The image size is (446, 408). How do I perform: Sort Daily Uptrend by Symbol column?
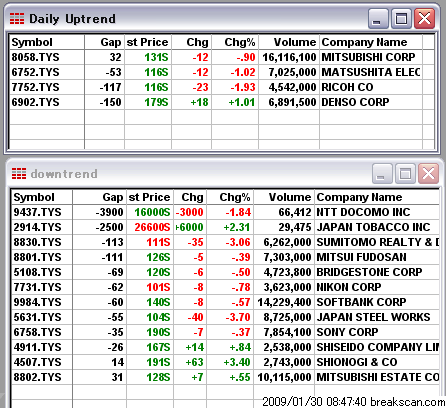point(47,42)
